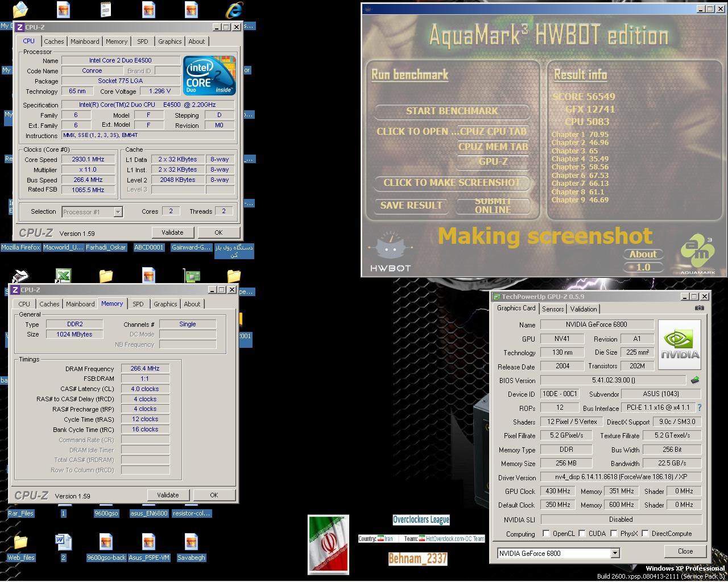Click OK in CPU-Z Memory window

pyautogui.click(x=214, y=495)
